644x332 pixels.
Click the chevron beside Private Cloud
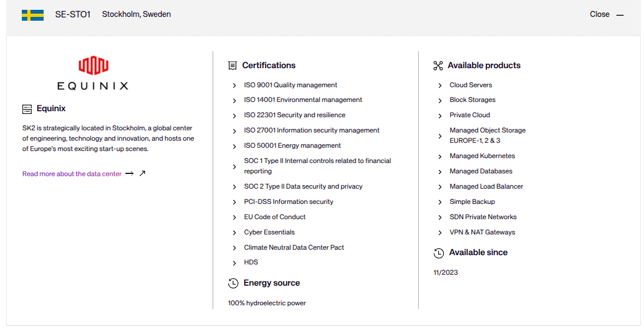[440, 116]
